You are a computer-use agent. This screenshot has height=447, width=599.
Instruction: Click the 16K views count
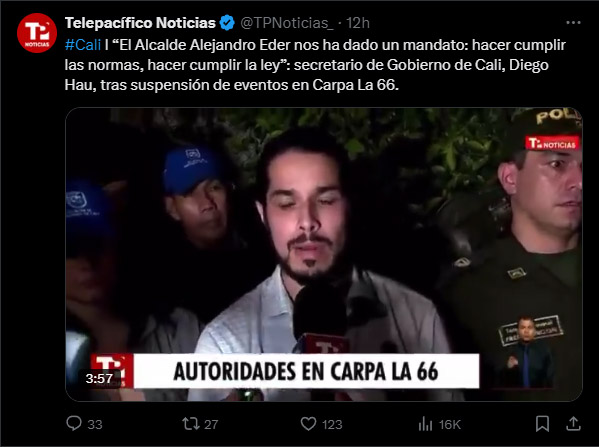pos(450,424)
